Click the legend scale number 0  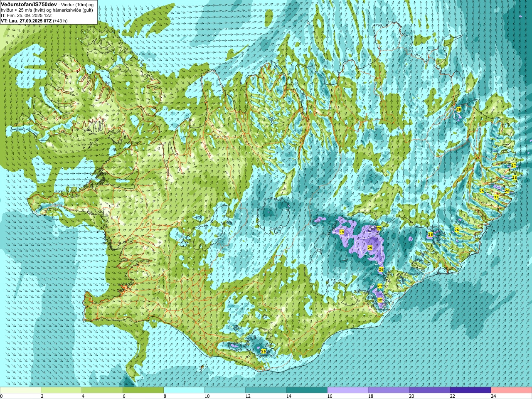2,397
